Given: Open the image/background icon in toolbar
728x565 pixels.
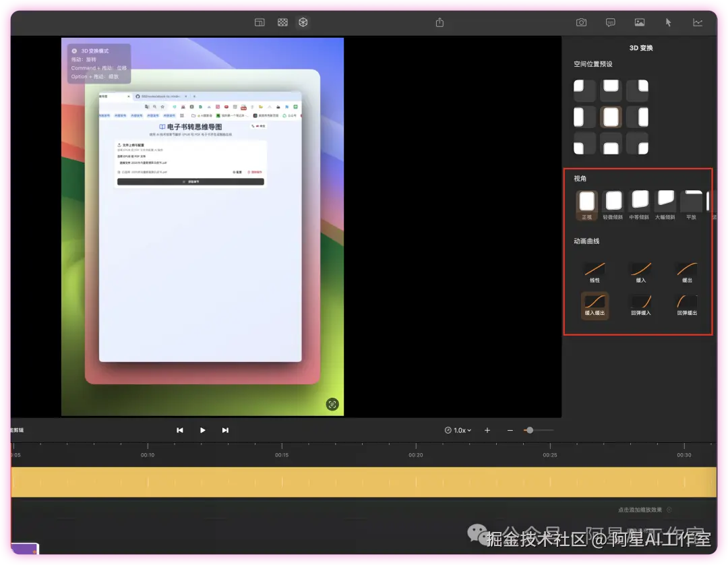Looking at the screenshot, I should pos(639,22).
